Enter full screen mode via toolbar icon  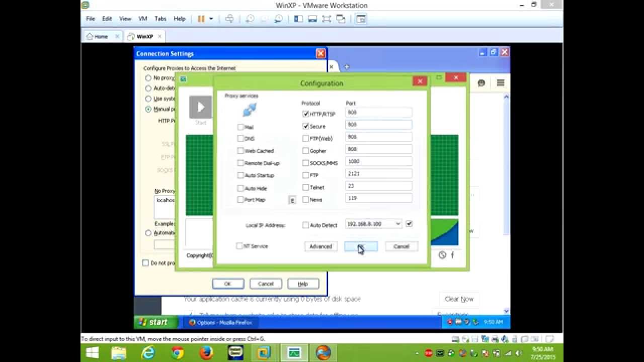point(327,19)
